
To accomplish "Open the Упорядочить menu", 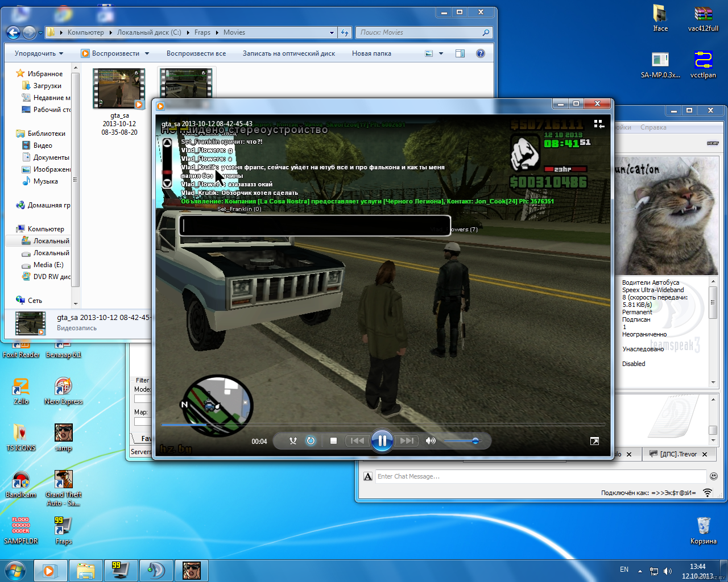I will [39, 53].
